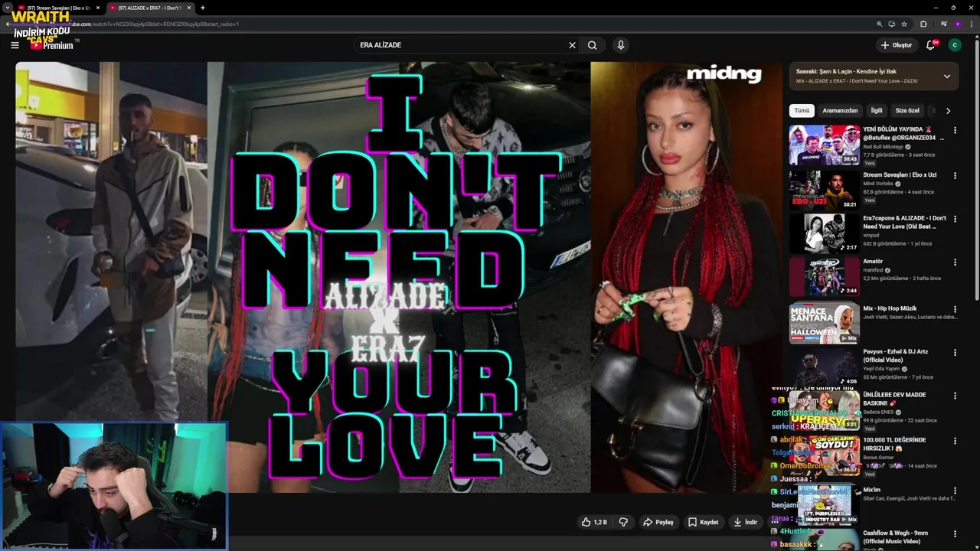This screenshot has height=551, width=980.
Task: Open options for Era7capone & ALIZADE video
Action: coord(955,219)
